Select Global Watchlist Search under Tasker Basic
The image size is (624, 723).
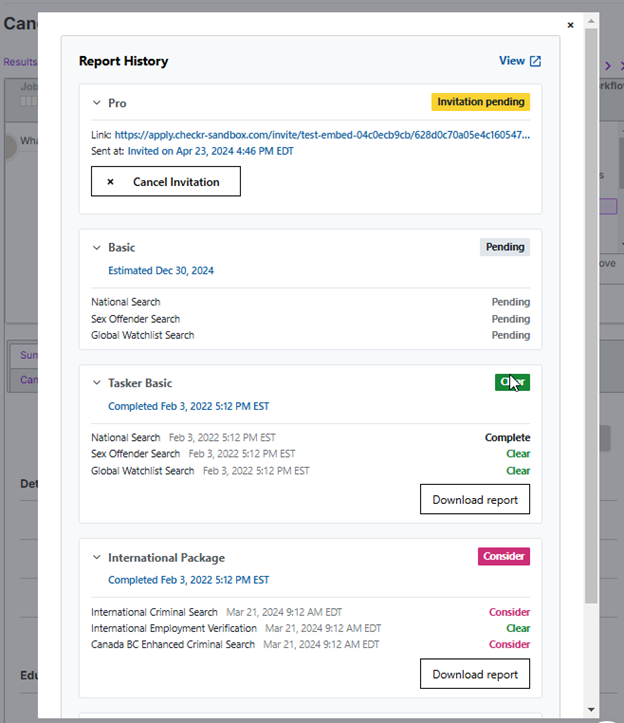pyautogui.click(x=310, y=471)
